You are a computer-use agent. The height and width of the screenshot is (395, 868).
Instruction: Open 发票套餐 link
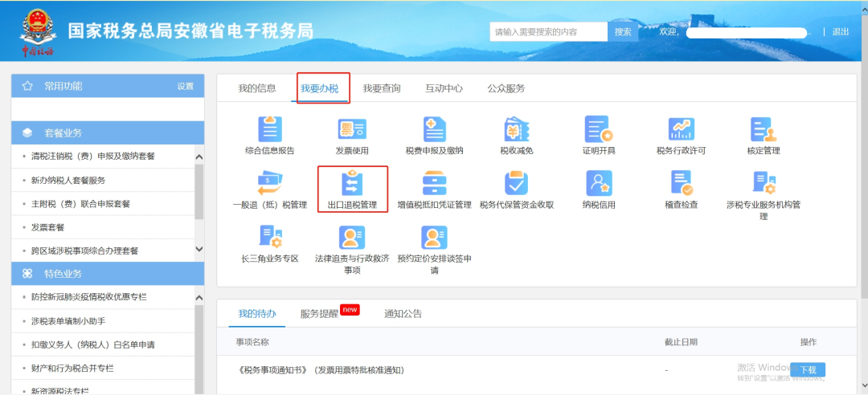tap(47, 227)
